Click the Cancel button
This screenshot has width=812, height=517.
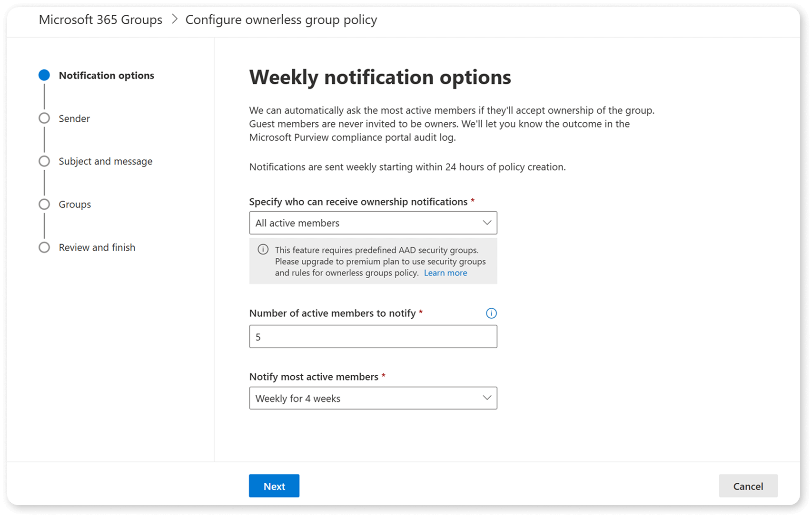click(x=748, y=486)
